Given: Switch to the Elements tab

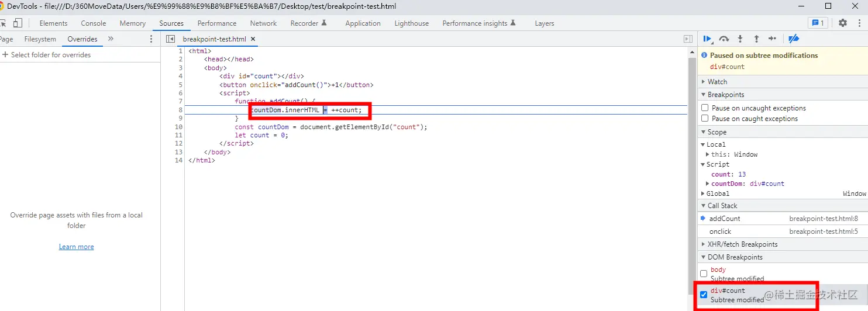Looking at the screenshot, I should (x=53, y=23).
